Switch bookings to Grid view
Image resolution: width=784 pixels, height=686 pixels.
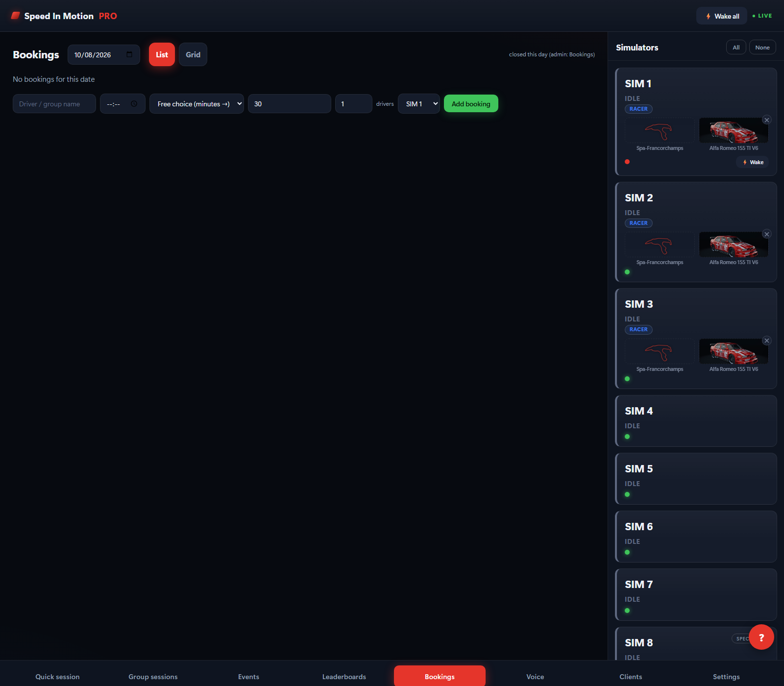click(x=193, y=54)
